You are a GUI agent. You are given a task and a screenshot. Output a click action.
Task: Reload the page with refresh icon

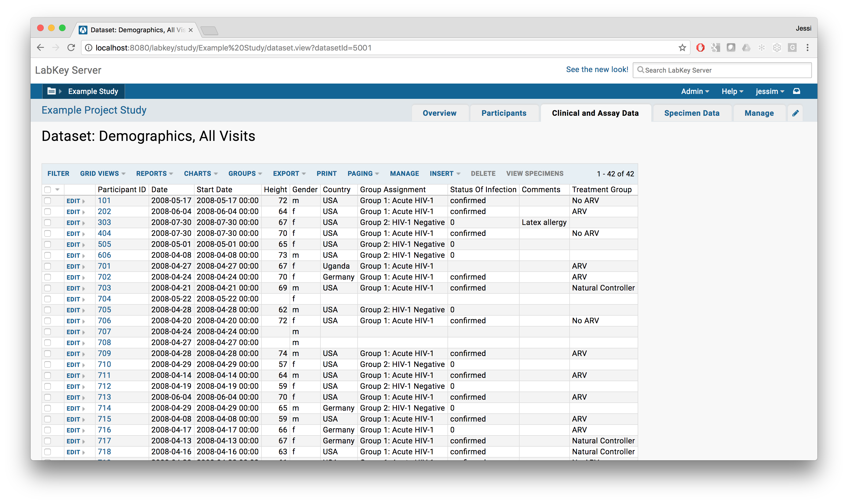click(71, 48)
